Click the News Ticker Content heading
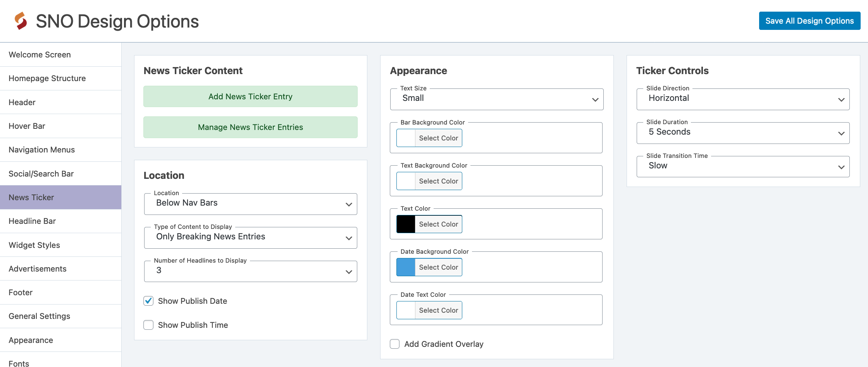This screenshot has height=367, width=868. coord(193,71)
